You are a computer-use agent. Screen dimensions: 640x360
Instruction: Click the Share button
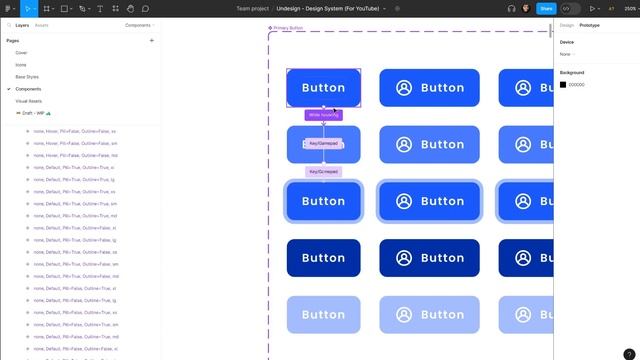point(546,9)
